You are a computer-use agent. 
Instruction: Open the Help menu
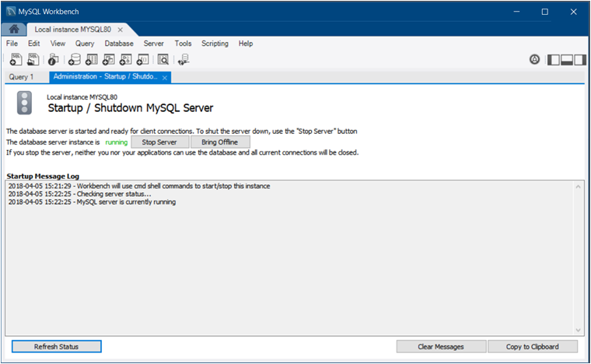point(246,44)
